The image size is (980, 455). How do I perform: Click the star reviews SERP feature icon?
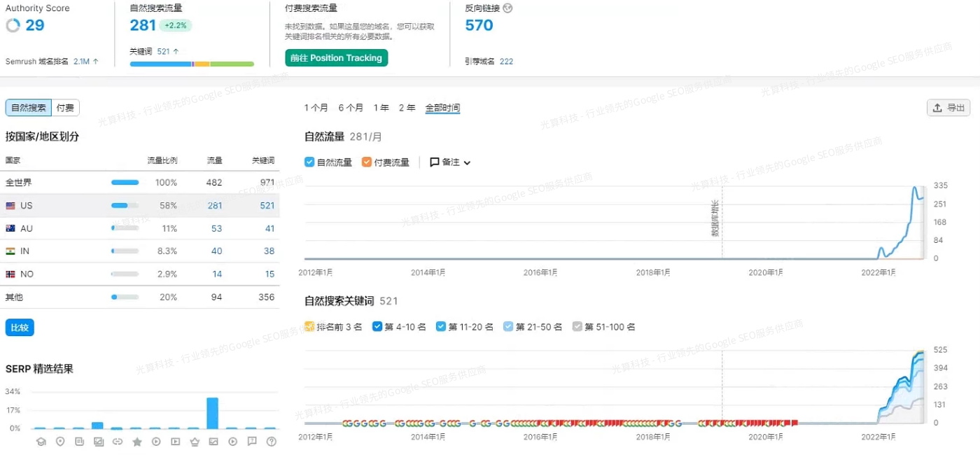click(x=137, y=442)
